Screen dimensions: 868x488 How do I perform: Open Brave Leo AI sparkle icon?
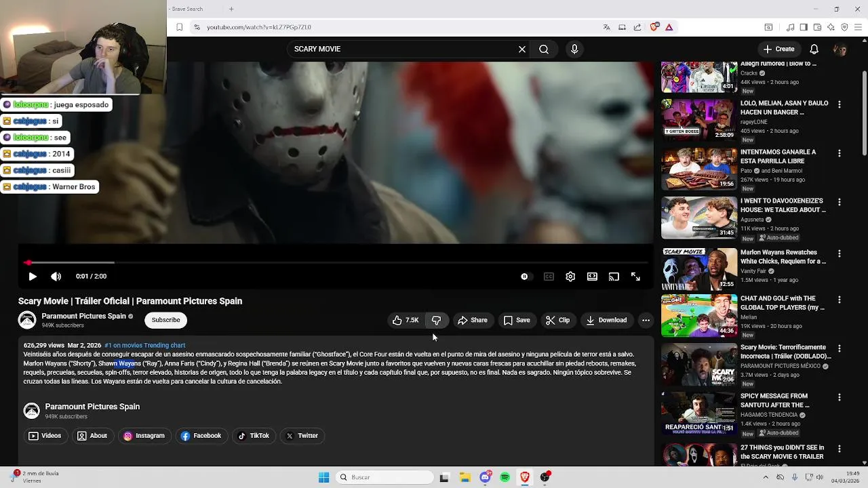tap(831, 27)
